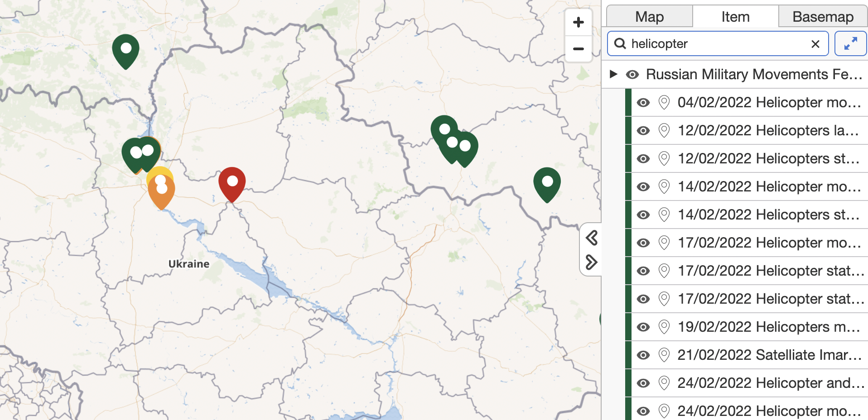Zoom in the map with plus button
This screenshot has height=420, width=868.
pos(578,22)
